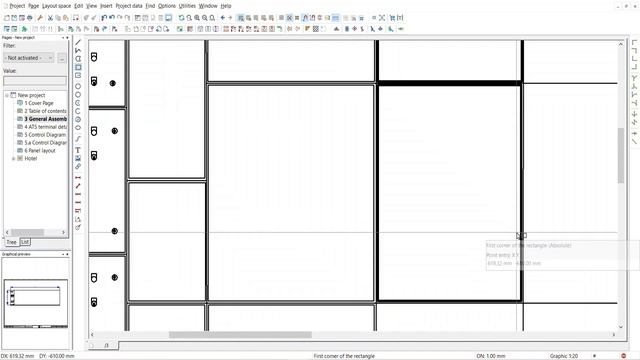Viewport: 640px width, 360px height.
Task: Click the graphical preview page thumbnail
Action: click(x=36, y=303)
